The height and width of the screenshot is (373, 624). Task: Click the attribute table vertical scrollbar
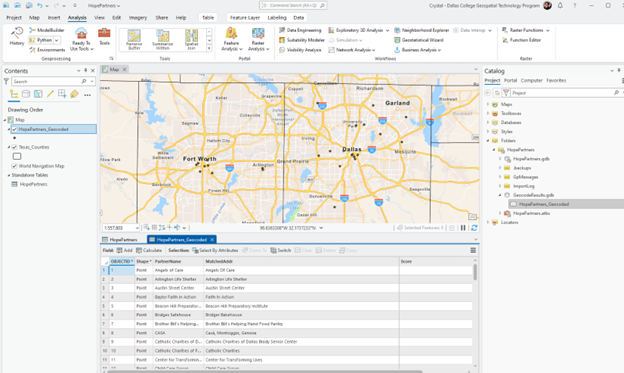(475, 272)
